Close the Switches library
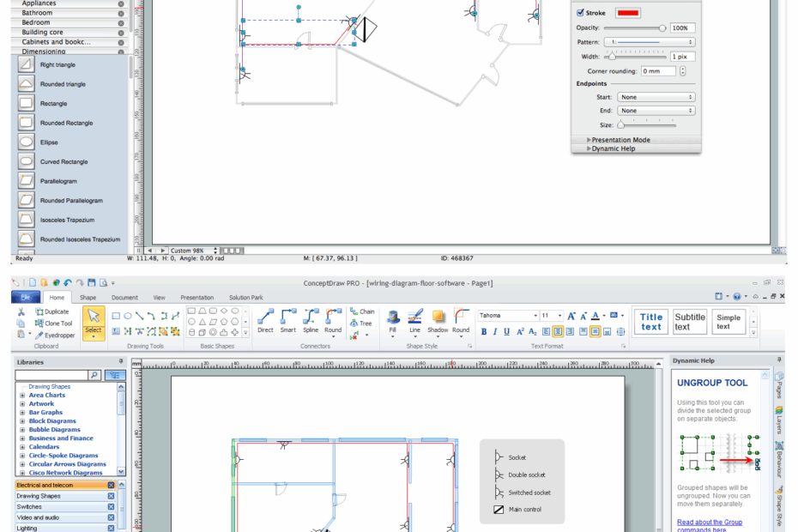This screenshot has width=798, height=532. click(x=111, y=506)
